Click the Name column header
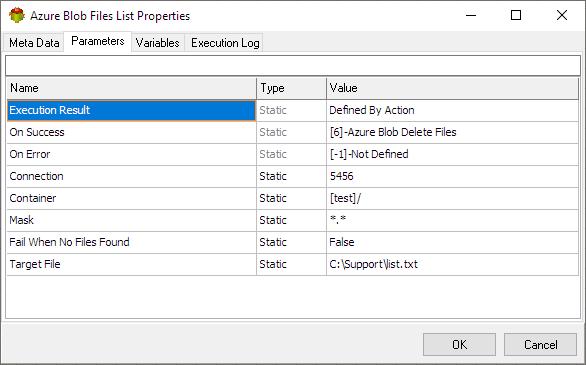Viewport: 586px width, 365px height. (132, 88)
